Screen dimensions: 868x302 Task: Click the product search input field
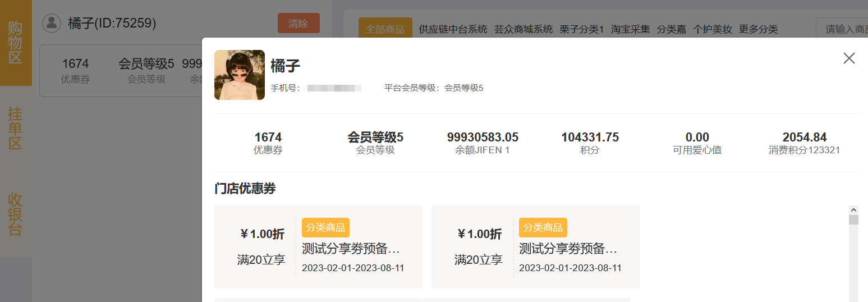pyautogui.click(x=842, y=29)
